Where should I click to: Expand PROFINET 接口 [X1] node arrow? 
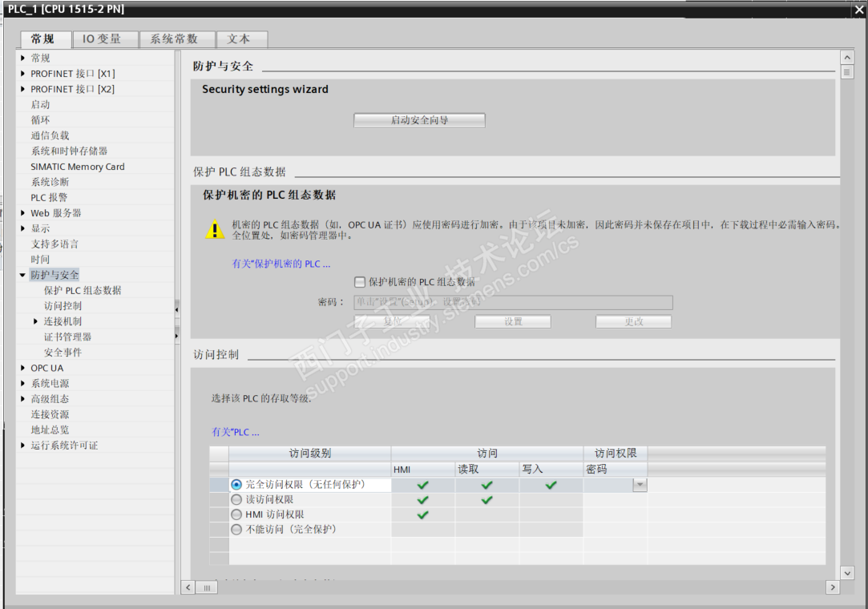click(x=22, y=73)
